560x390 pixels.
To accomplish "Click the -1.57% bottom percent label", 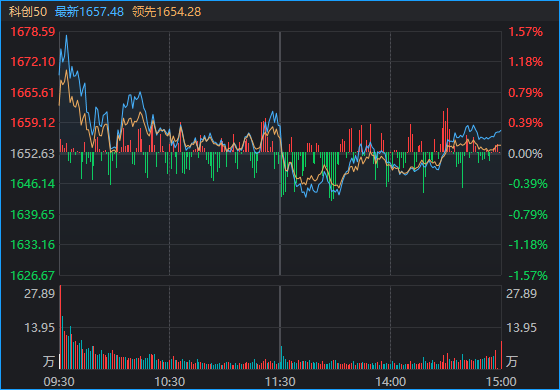I will (x=528, y=275).
